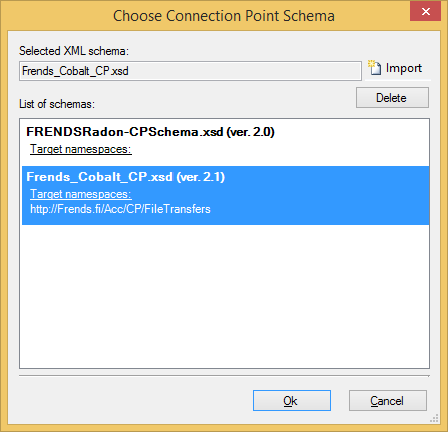Viewport: 448px width, 432px height.
Task: Select the FRENDSRadon-CPSchema.xsd entry
Action: (x=225, y=141)
